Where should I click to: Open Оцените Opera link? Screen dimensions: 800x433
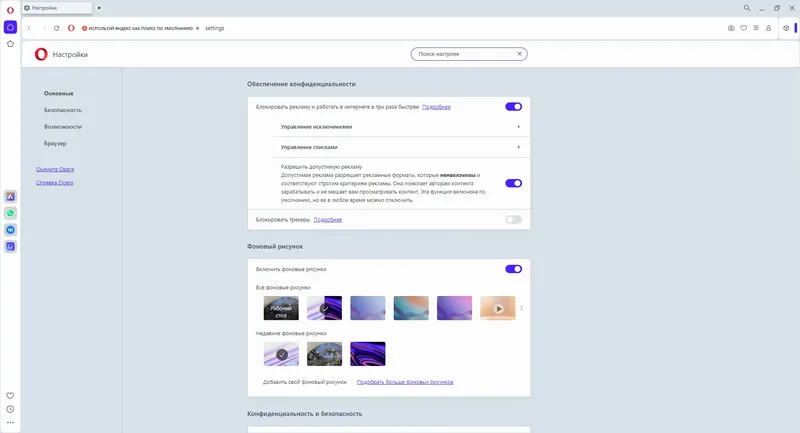(x=55, y=169)
